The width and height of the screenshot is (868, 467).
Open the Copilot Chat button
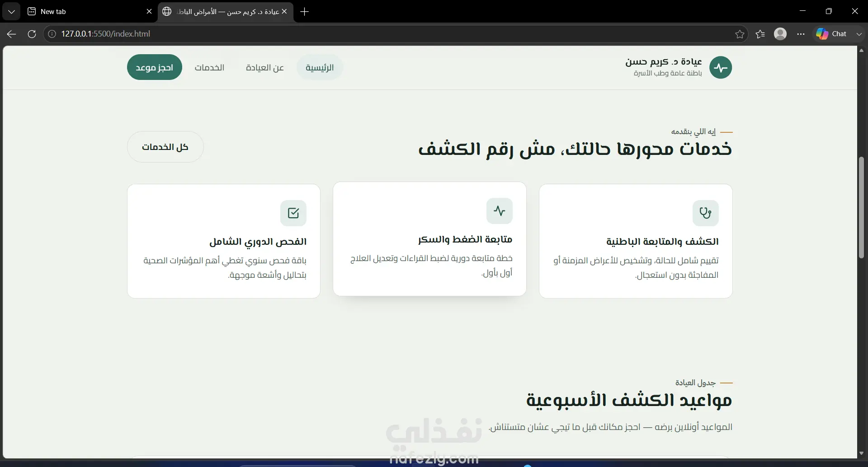[832, 34]
